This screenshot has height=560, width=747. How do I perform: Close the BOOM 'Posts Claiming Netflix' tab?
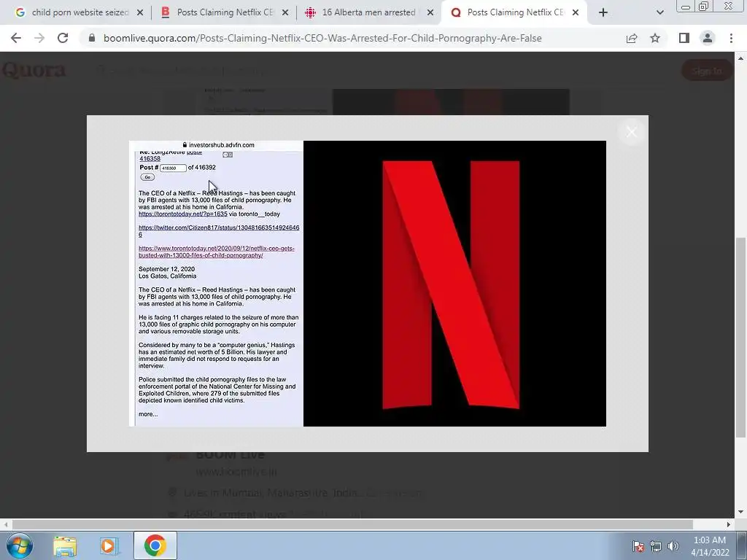(285, 12)
